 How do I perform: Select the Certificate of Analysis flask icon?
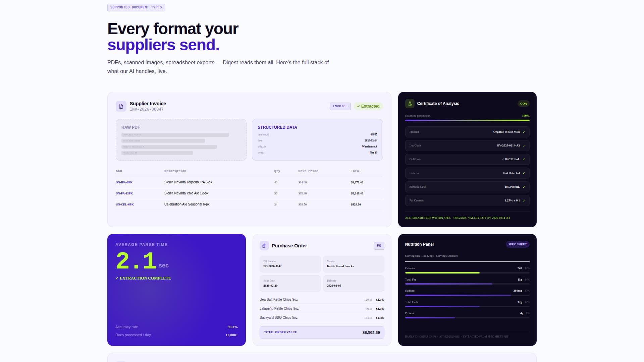click(410, 103)
